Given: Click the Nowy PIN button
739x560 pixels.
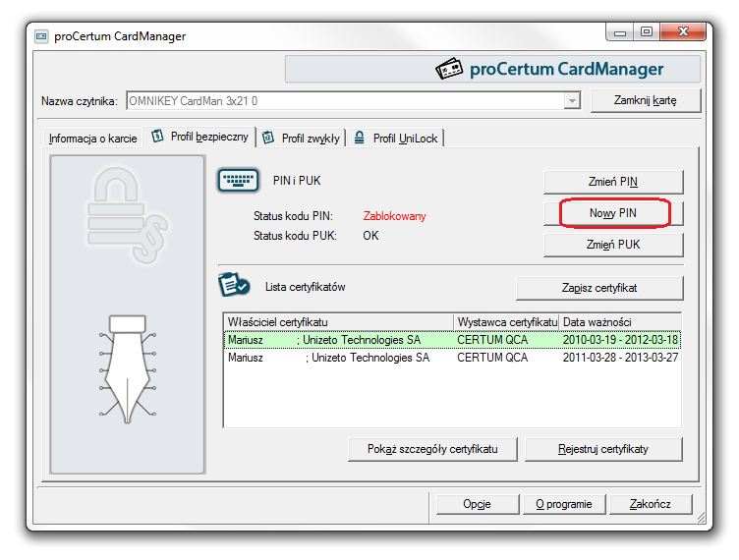Looking at the screenshot, I should click(x=613, y=213).
